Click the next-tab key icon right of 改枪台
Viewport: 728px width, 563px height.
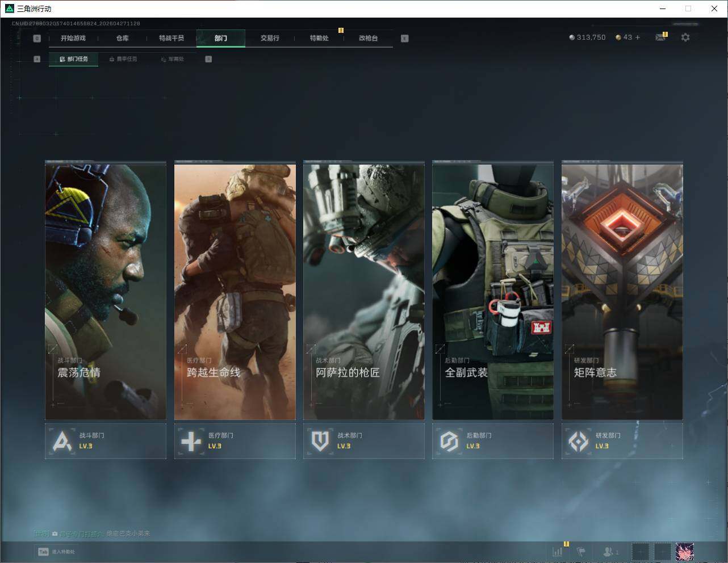(x=404, y=39)
